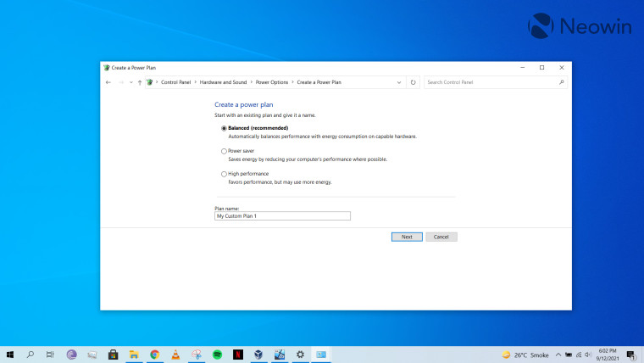644x363 pixels.
Task: Expand the chevron after Power Options
Action: (293, 82)
